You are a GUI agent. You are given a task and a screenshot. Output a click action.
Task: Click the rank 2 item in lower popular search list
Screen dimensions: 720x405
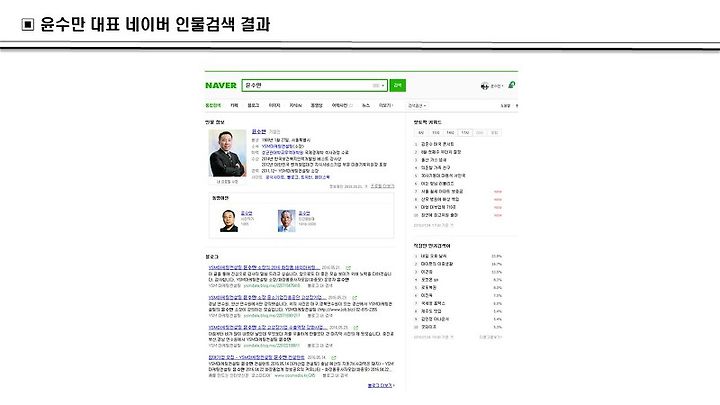437,264
